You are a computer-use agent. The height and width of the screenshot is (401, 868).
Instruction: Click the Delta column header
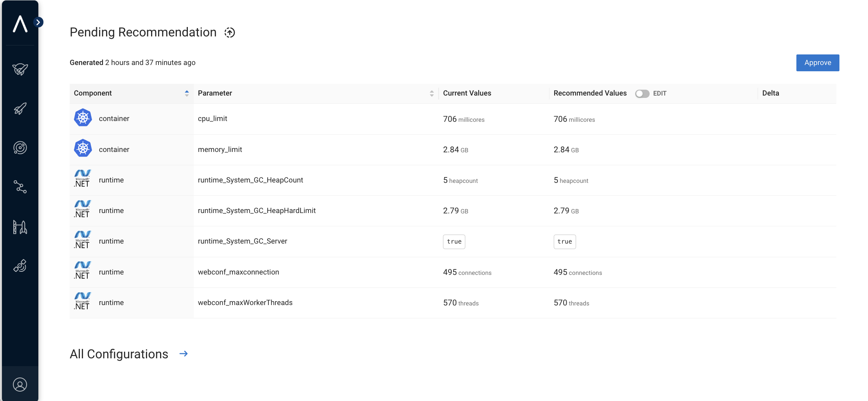pyautogui.click(x=770, y=93)
